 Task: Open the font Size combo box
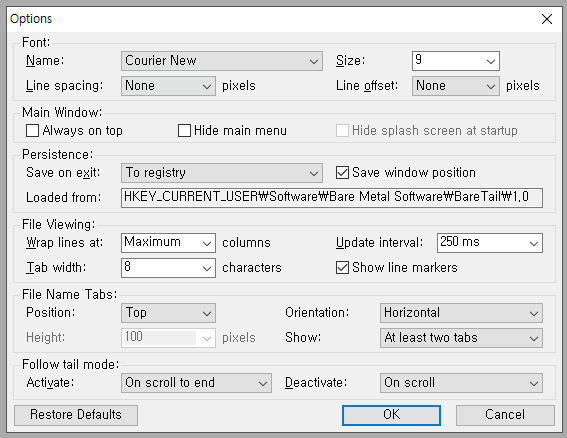(456, 61)
